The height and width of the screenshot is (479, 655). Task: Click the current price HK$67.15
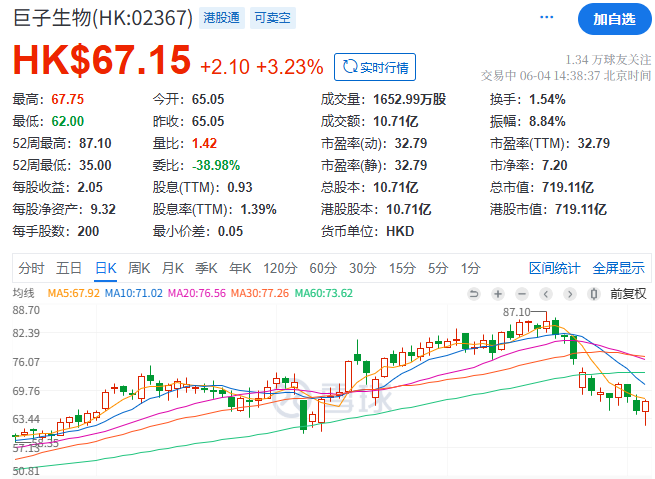click(x=102, y=60)
